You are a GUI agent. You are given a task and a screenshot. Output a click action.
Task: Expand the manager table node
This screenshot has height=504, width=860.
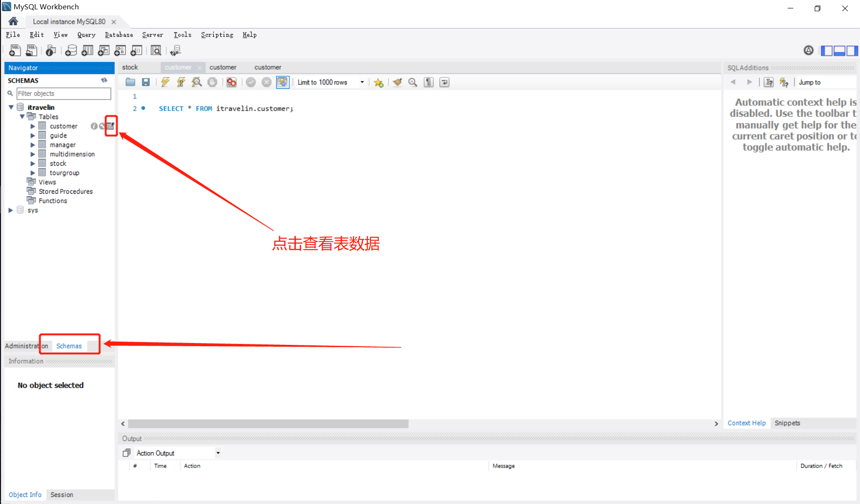[33, 145]
